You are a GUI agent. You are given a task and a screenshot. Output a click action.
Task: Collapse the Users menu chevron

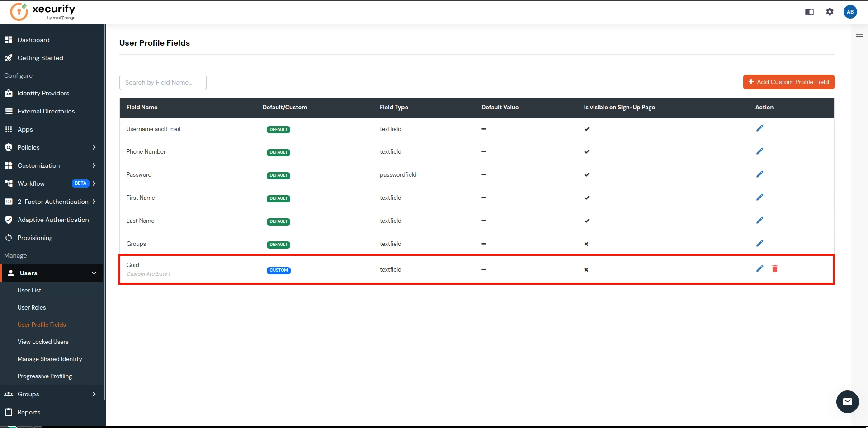click(x=94, y=273)
